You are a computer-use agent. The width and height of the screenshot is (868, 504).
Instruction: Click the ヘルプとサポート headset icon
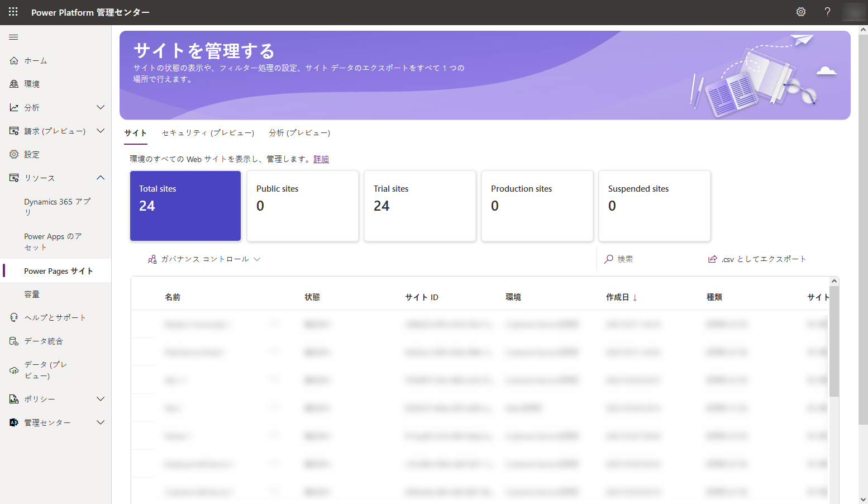(x=14, y=317)
